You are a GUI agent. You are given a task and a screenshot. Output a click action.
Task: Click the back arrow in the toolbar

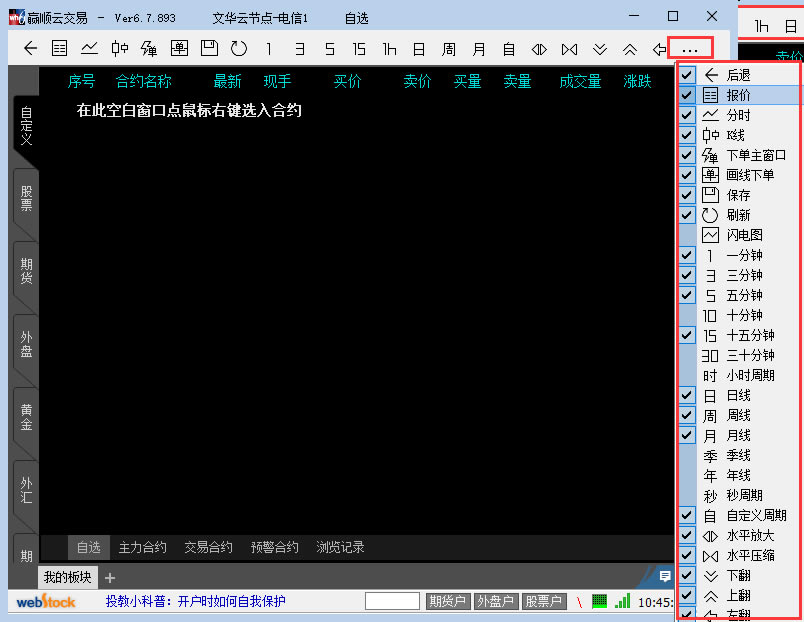point(30,48)
